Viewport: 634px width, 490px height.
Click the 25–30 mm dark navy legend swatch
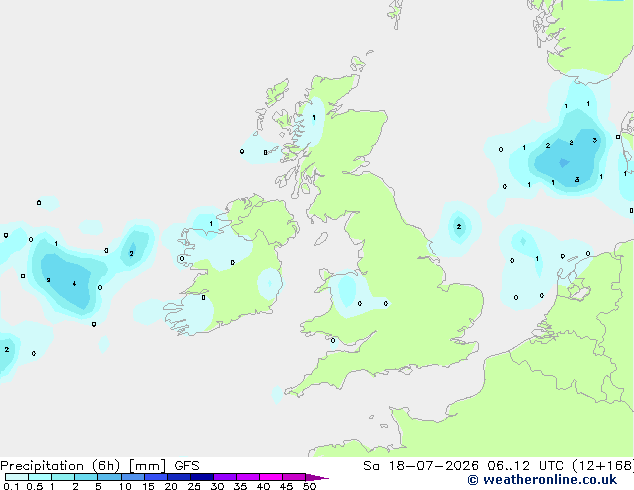[x=202, y=477]
